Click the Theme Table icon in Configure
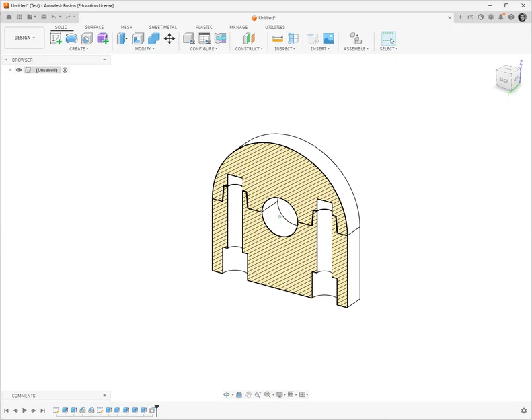This screenshot has width=532, height=420. point(221,38)
